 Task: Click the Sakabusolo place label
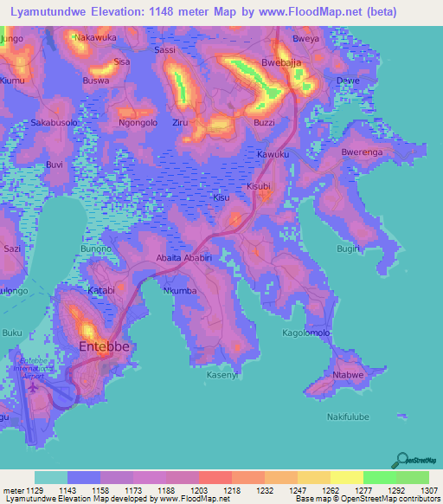[54, 123]
